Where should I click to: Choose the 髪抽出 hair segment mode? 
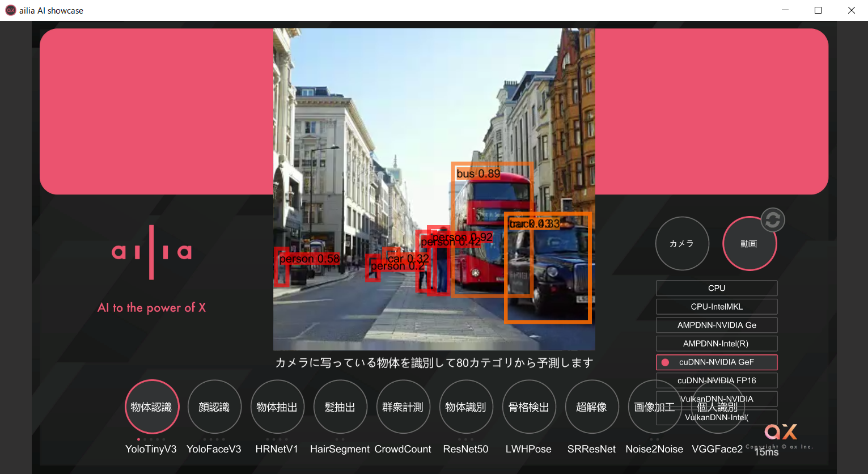coord(340,407)
